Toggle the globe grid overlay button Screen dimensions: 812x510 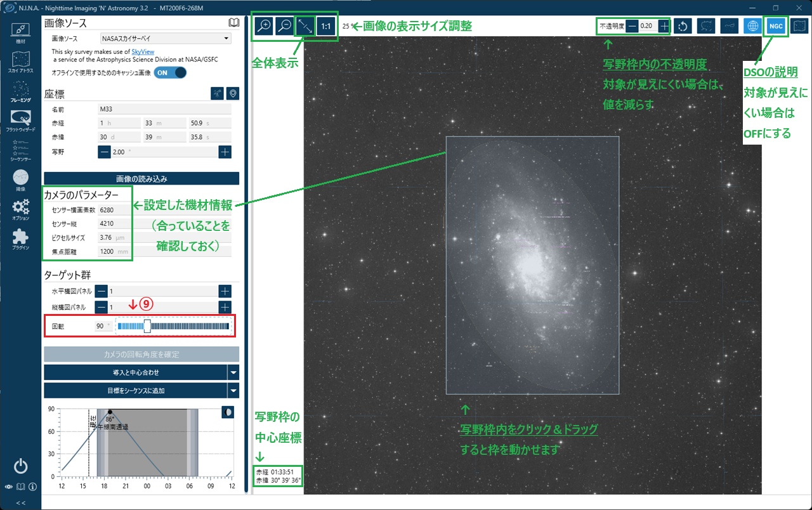[752, 26]
